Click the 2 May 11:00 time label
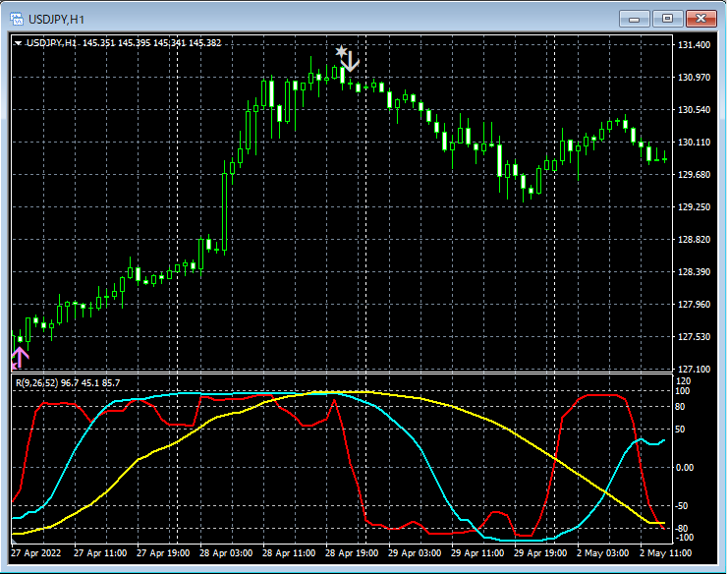The image size is (728, 574). point(665,554)
